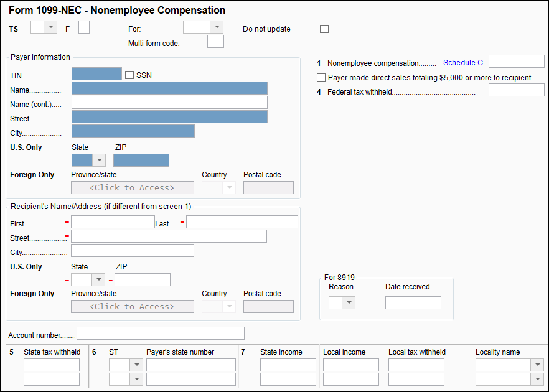549x392 pixels.
Task: Open the For dropdown list
Action: (216, 27)
